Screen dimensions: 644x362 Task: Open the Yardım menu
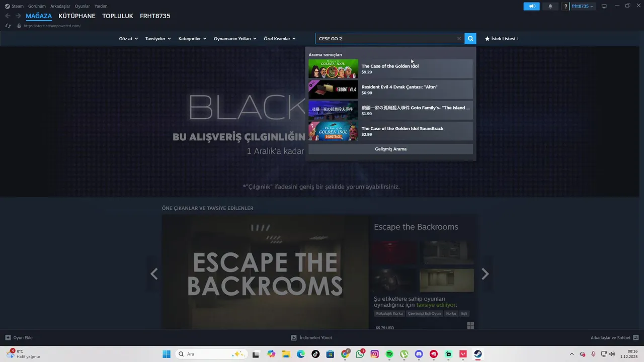101,6
